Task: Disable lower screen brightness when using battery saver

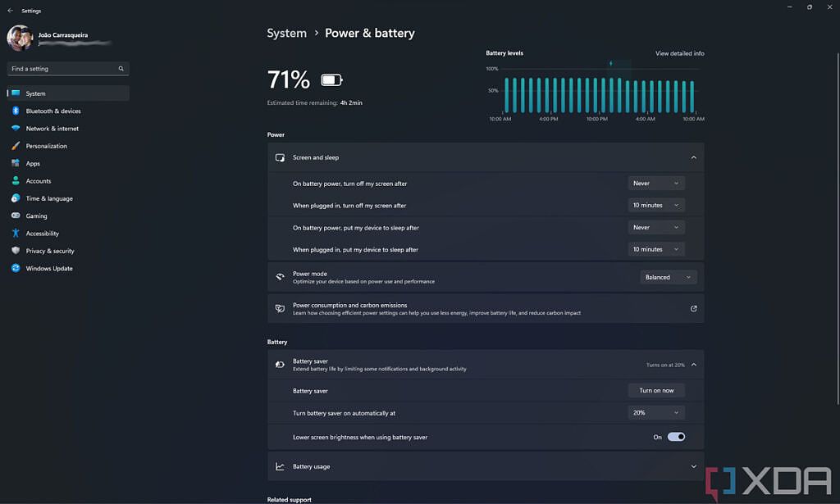Action: (676, 437)
